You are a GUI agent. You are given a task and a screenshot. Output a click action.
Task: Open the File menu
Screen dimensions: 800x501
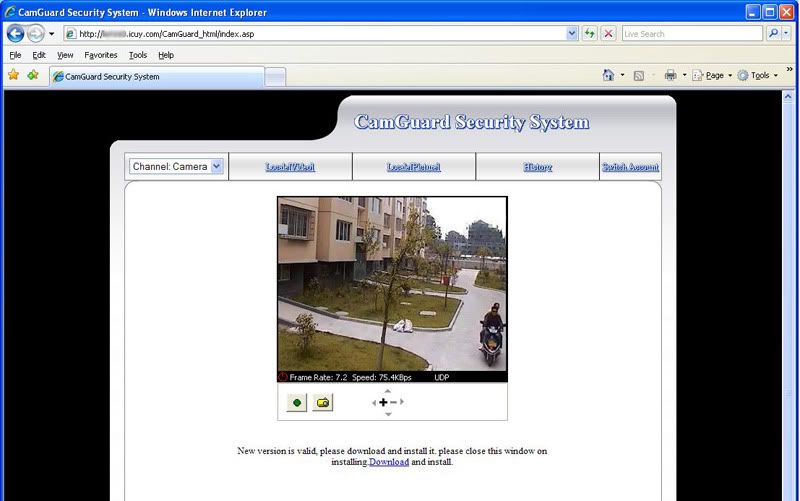[x=15, y=55]
